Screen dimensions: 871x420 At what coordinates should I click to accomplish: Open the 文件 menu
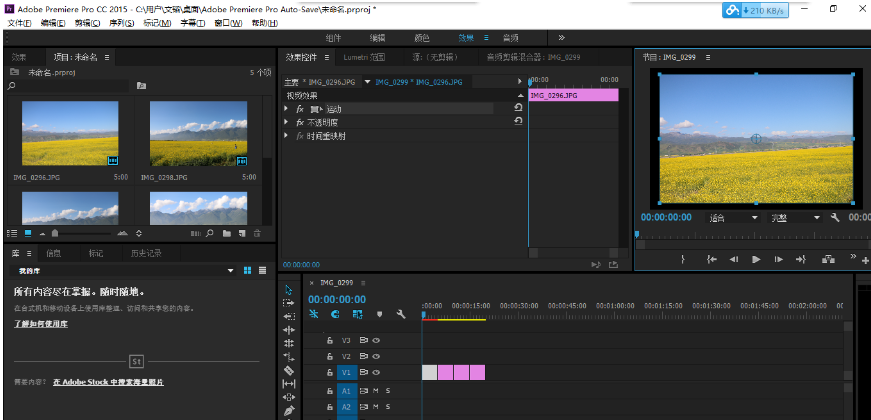coord(19,23)
